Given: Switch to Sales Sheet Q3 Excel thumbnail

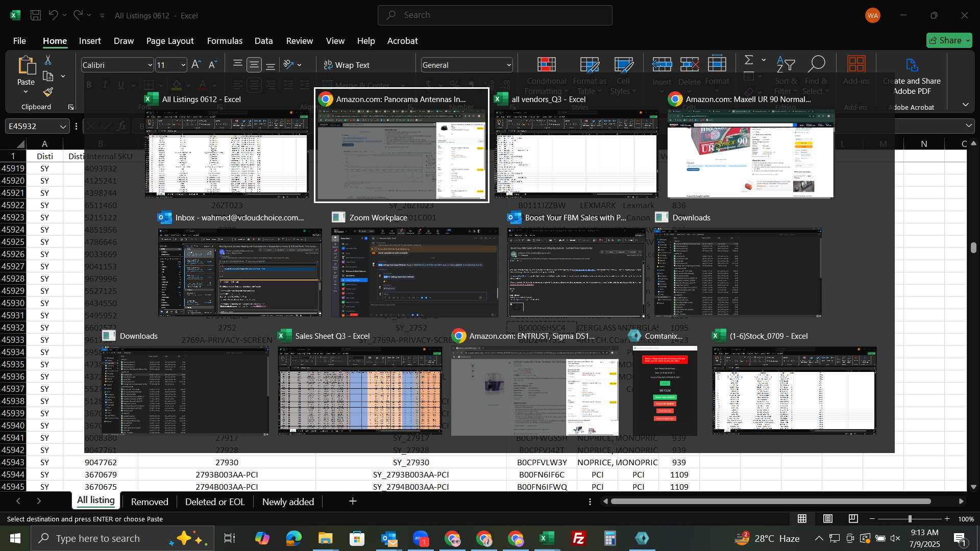Looking at the screenshot, I should 360,384.
